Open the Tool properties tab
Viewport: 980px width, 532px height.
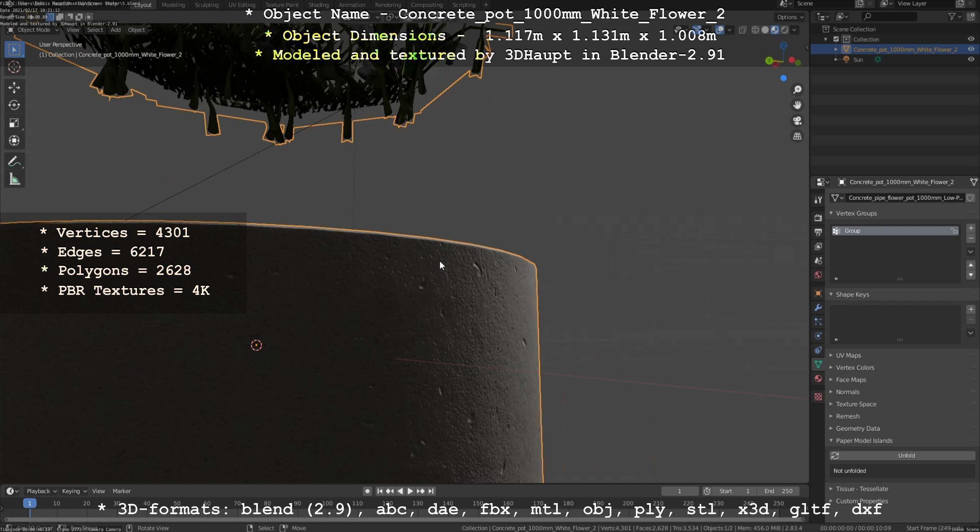(x=818, y=200)
